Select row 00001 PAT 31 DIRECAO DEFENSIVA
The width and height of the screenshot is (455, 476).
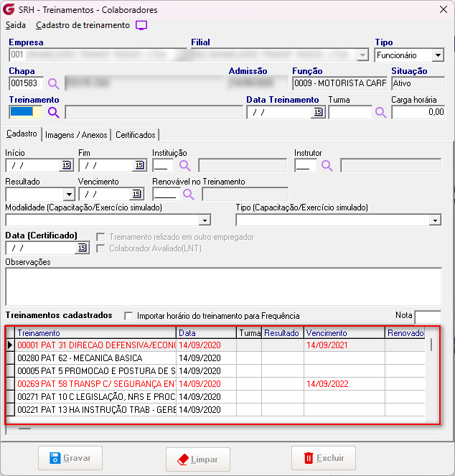click(x=215, y=345)
